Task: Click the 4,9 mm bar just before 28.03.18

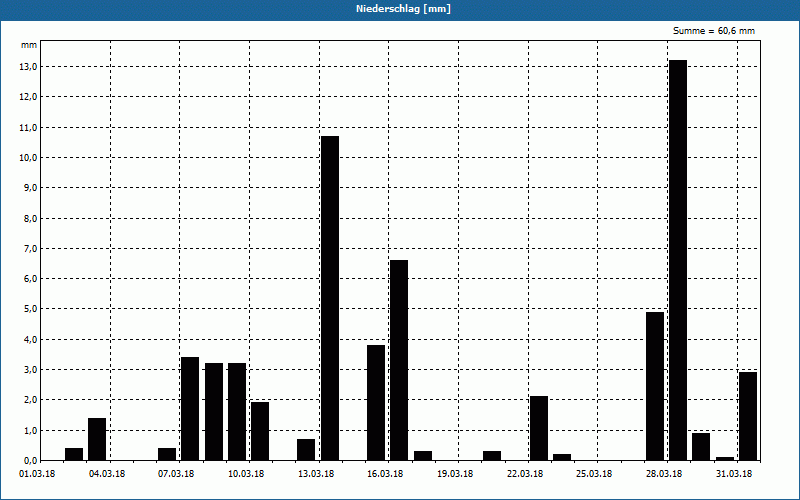Action: point(655,386)
